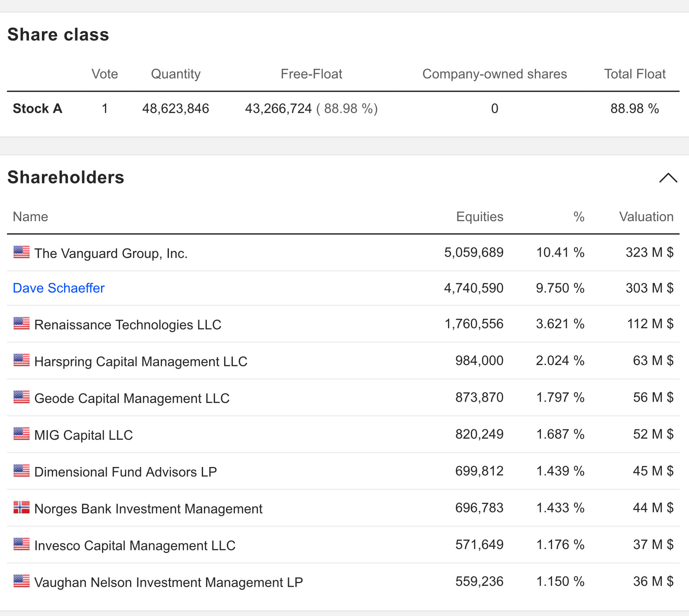Select Dimensional Fund Advisors LP name
This screenshot has width=689, height=616.
(x=125, y=472)
